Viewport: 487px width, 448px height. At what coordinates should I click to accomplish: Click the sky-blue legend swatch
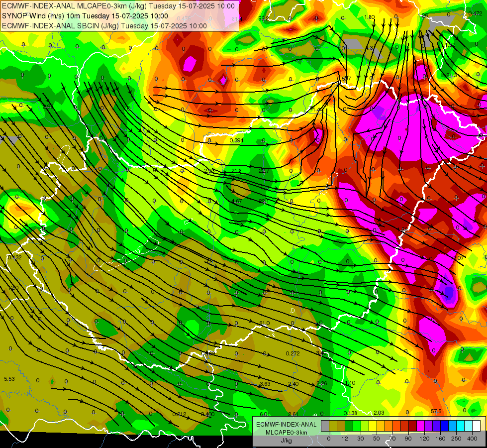453,426
